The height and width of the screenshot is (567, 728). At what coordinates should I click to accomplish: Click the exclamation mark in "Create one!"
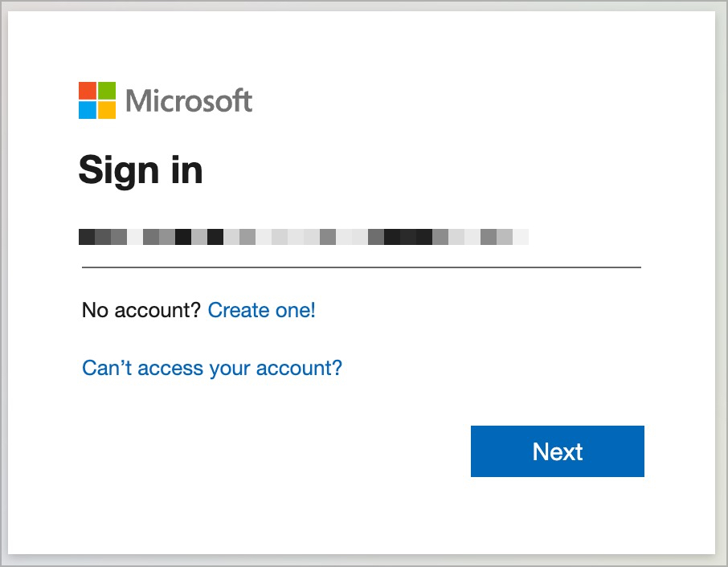coord(312,310)
